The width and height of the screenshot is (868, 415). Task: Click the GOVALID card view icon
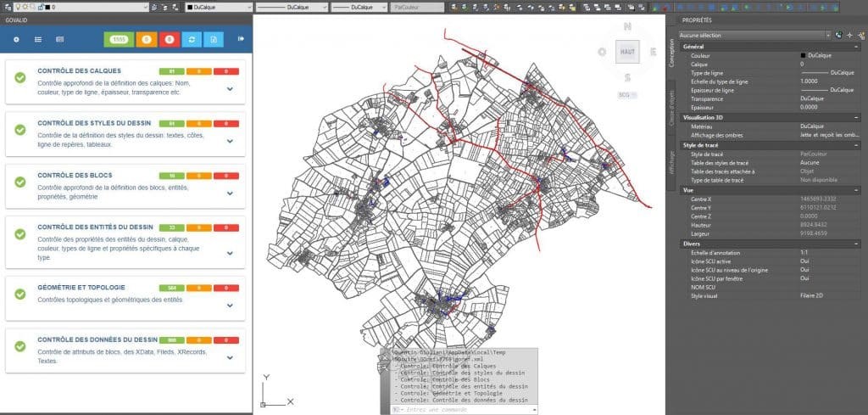[60, 39]
